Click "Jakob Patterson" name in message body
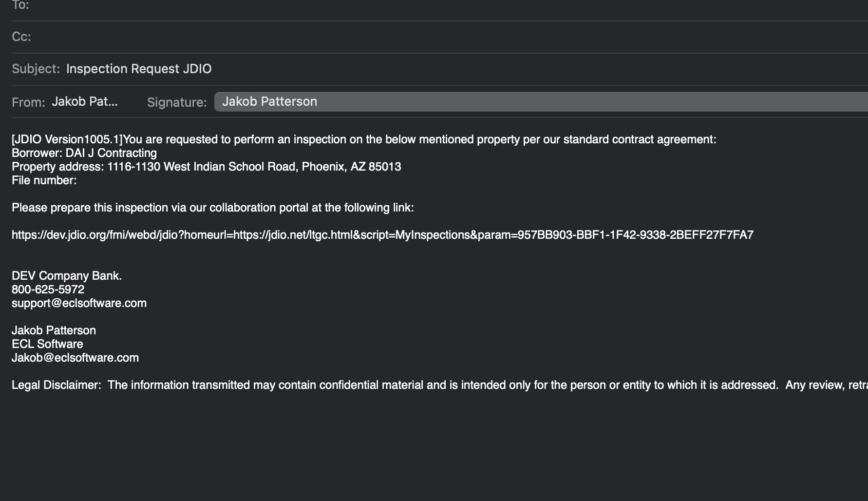 [54, 330]
